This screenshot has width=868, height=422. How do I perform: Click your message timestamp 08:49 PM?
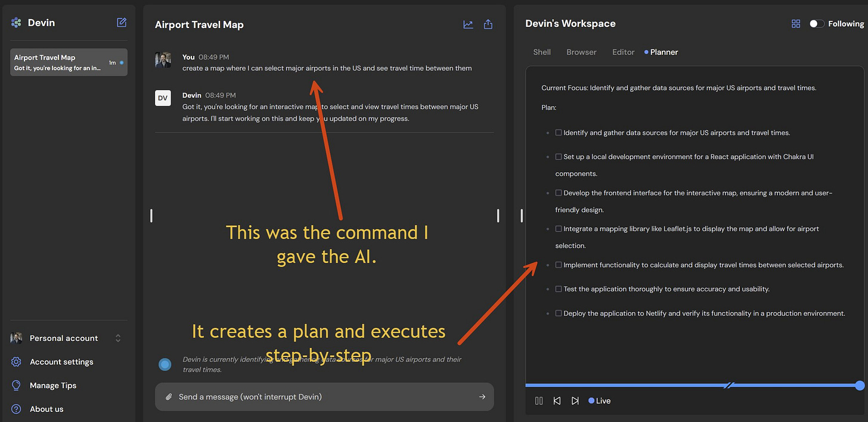213,57
